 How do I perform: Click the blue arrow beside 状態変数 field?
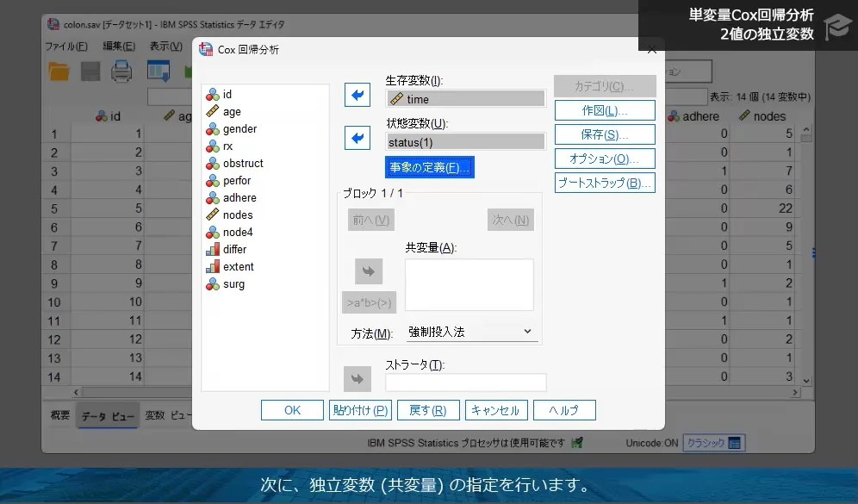tap(357, 137)
